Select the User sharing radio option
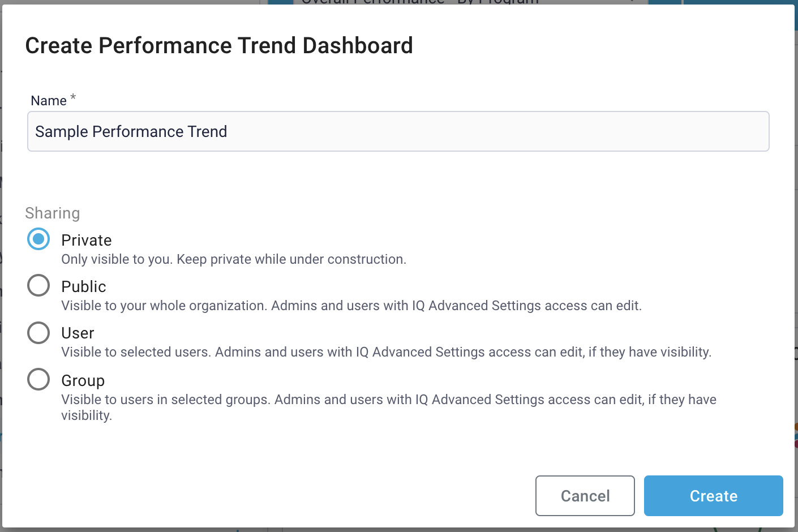 point(38,333)
